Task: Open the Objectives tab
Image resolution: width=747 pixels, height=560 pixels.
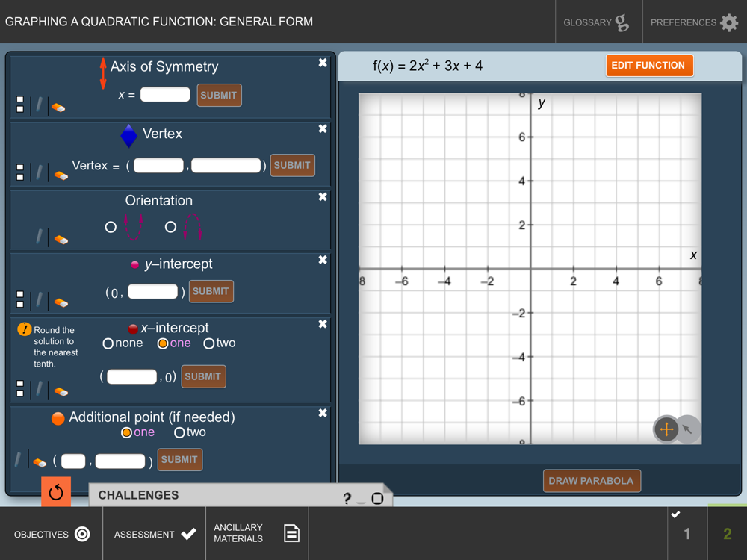Action: 51,534
